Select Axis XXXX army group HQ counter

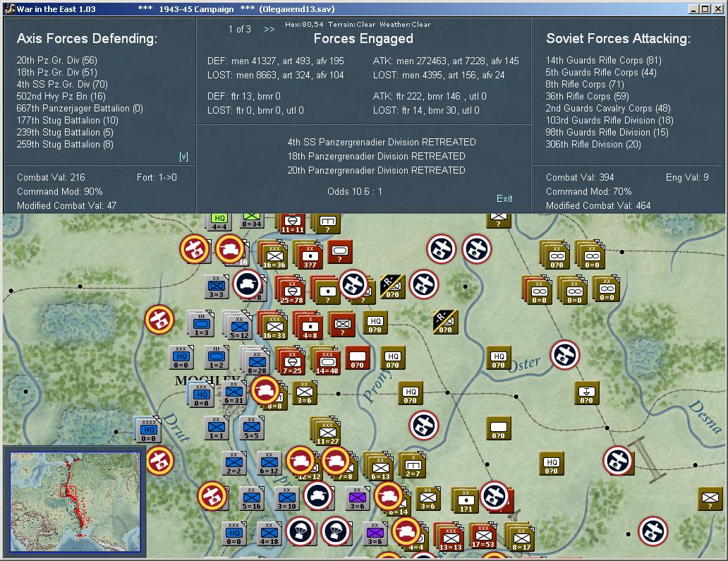[148, 430]
